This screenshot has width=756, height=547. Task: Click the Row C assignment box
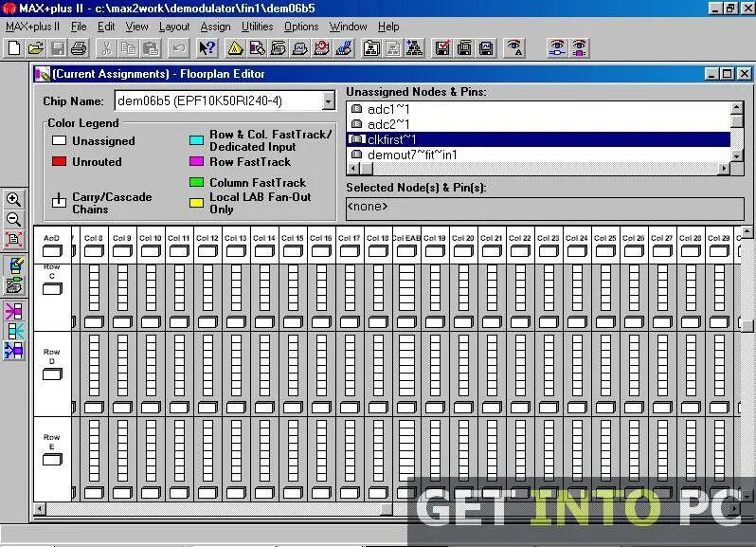point(52,289)
